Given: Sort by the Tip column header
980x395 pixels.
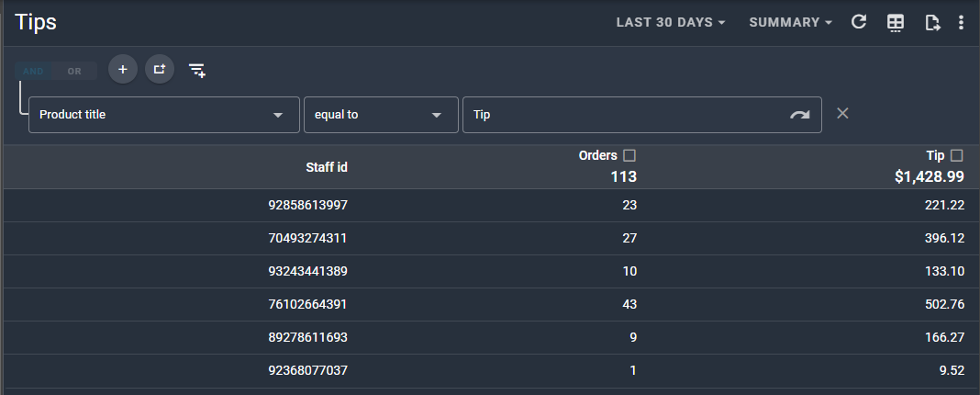Looking at the screenshot, I should (x=935, y=155).
